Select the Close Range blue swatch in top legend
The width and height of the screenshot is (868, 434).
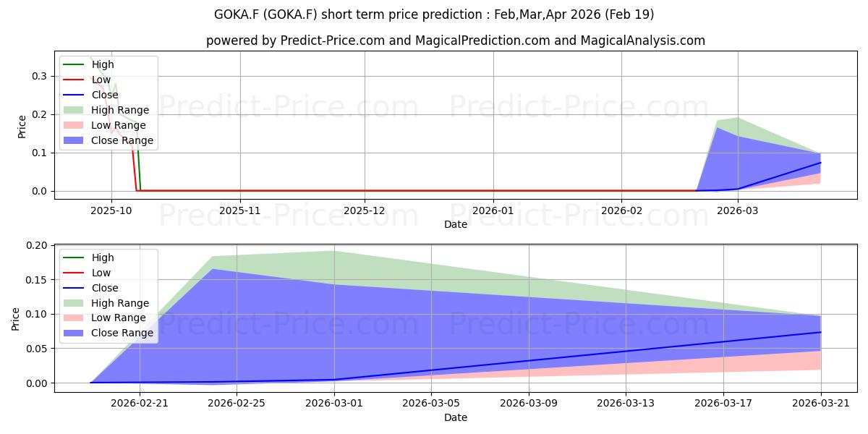75,140
